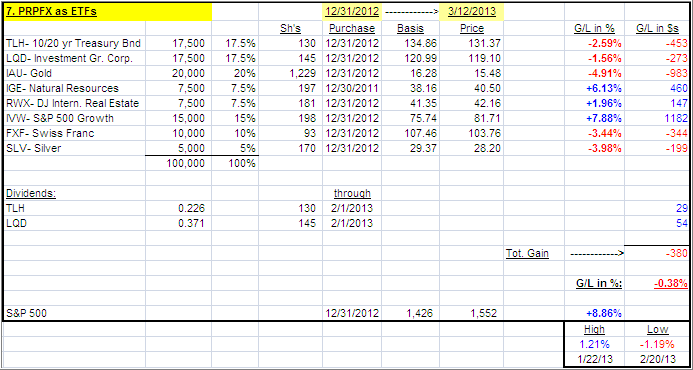The width and height of the screenshot is (693, 370).
Task: Click the S&P 500 +8.86% cell
Action: point(594,313)
